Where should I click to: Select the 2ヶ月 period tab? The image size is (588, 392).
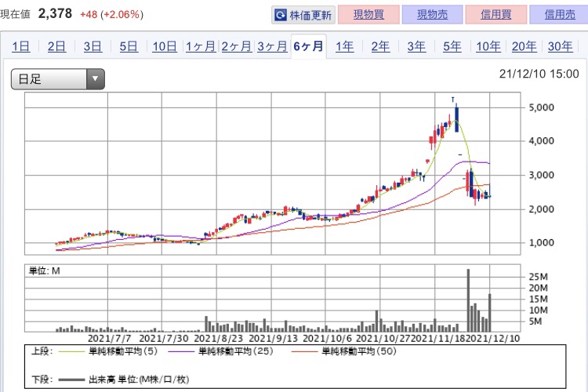[236, 46]
